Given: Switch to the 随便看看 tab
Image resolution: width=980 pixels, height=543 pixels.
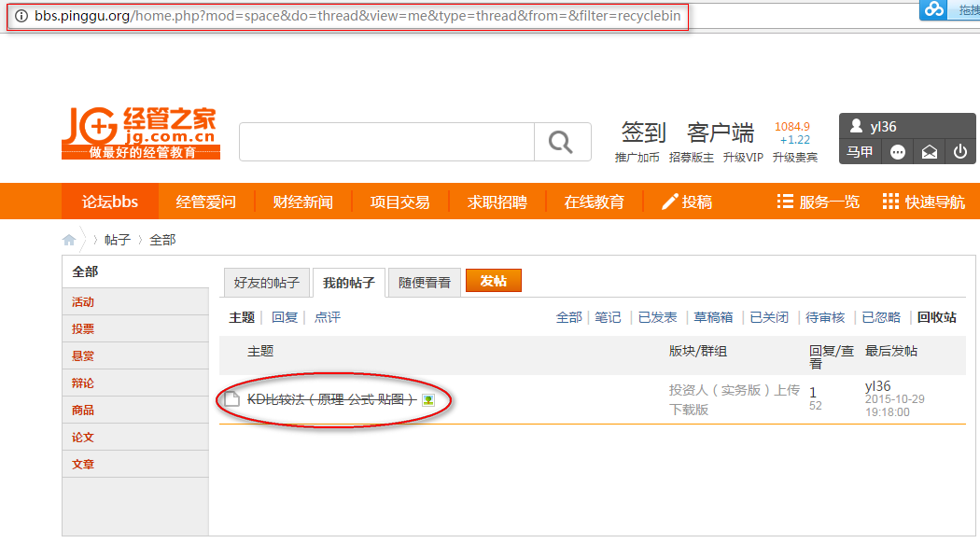Looking at the screenshot, I should coord(425,283).
